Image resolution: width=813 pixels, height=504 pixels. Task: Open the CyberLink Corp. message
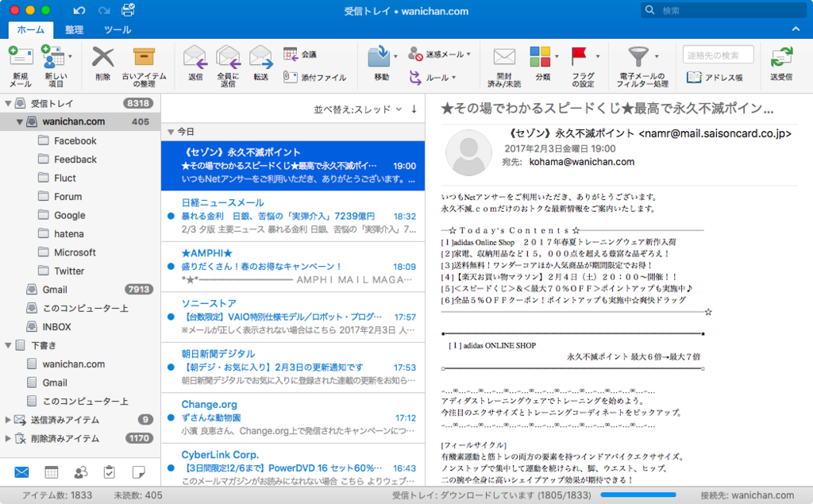293,465
